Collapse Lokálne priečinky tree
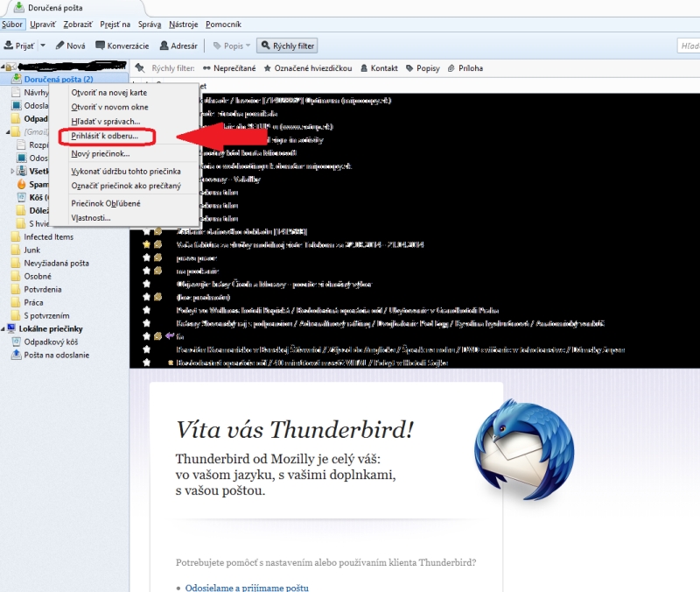Viewport: 700px width, 592px height. [3, 328]
